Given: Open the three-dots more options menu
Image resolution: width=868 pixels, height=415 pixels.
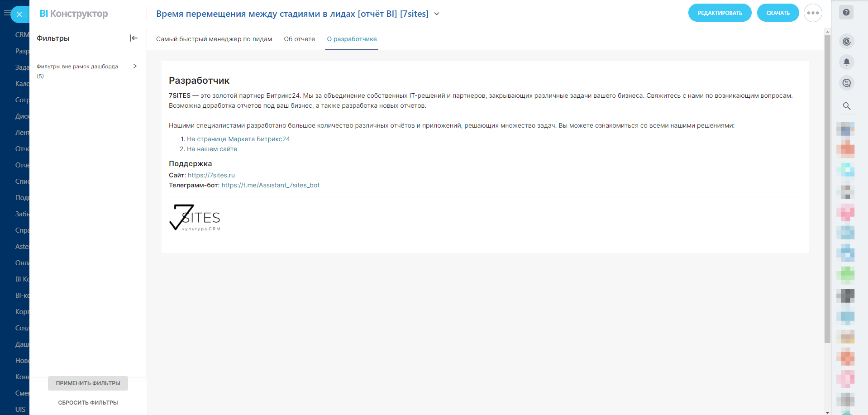Looking at the screenshot, I should click(x=813, y=13).
